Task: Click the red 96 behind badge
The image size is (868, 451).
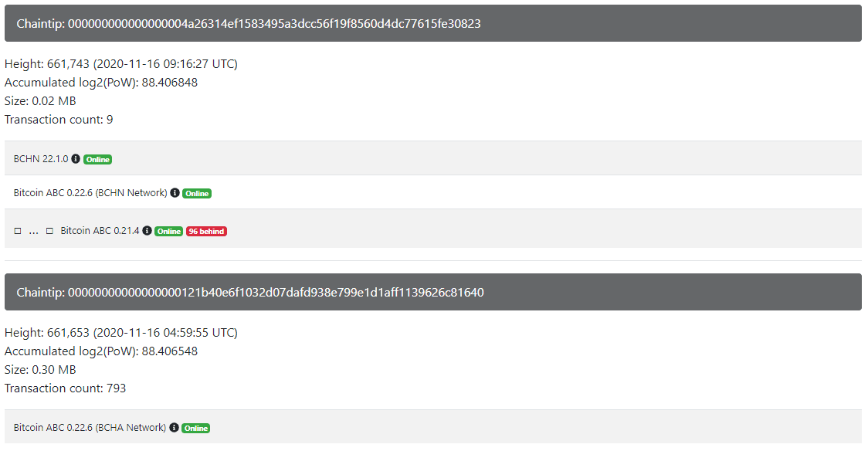Action: point(206,232)
